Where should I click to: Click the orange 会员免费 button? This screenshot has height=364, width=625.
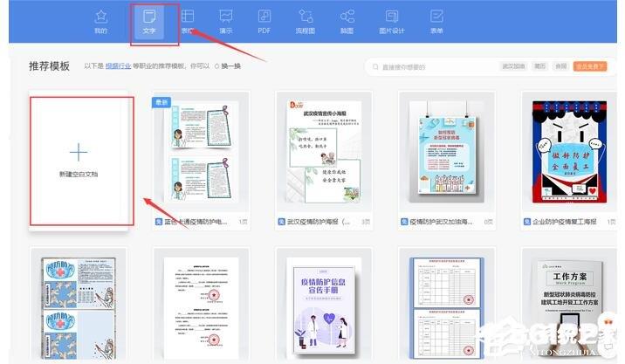tap(590, 66)
